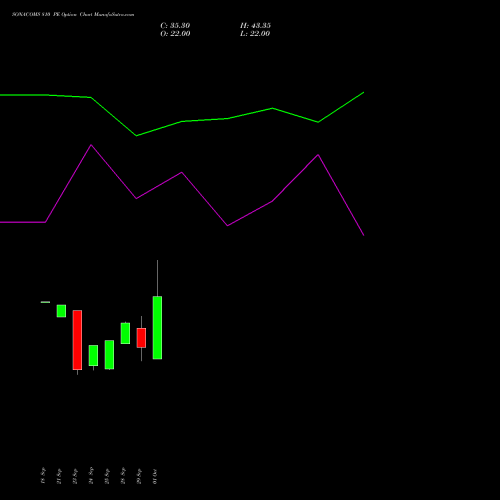Screen dimensions: 500x500
Task: Click the 24 Sep date axis label
Action: [x=91, y=476]
